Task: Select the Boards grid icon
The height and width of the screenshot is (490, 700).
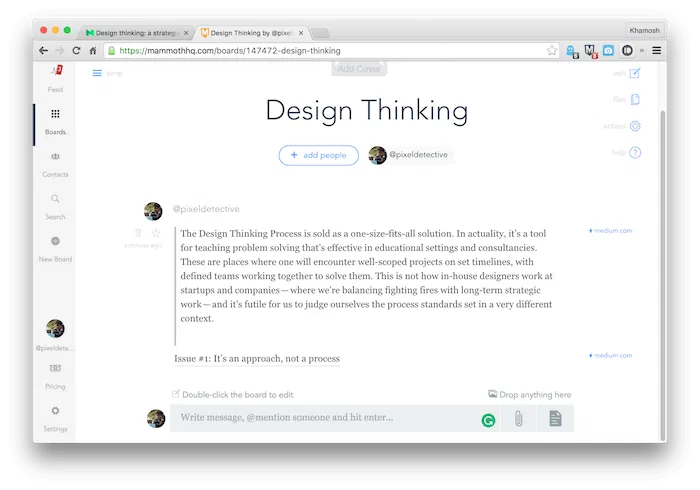Action: pos(55,114)
